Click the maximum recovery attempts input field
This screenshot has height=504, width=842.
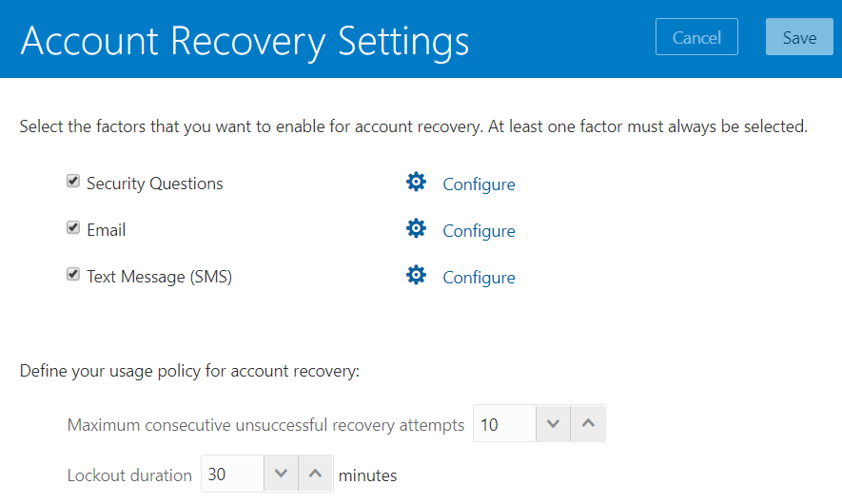504,425
